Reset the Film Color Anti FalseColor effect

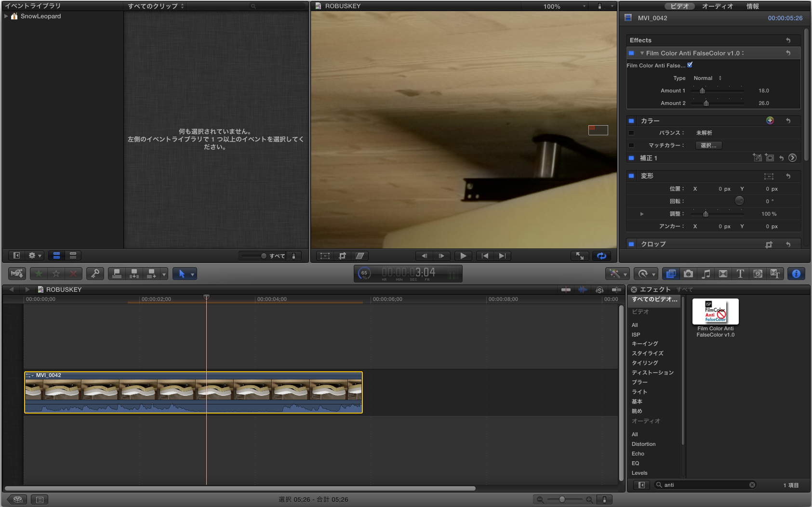(x=788, y=53)
